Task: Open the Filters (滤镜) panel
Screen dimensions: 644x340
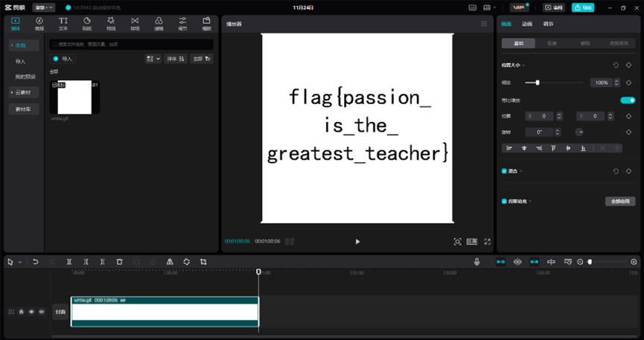Action: pyautogui.click(x=159, y=23)
